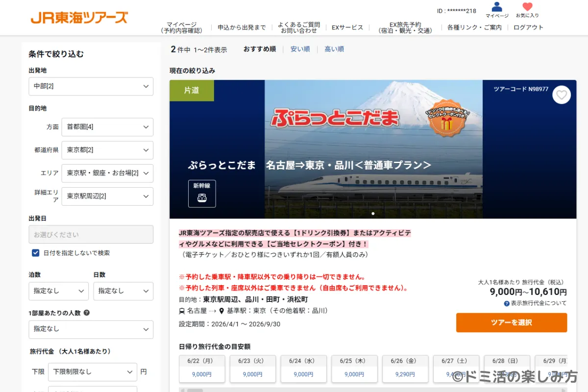The height and width of the screenshot is (392, 588).
Task: Click the ツアーを選択 button
Action: pos(512,323)
